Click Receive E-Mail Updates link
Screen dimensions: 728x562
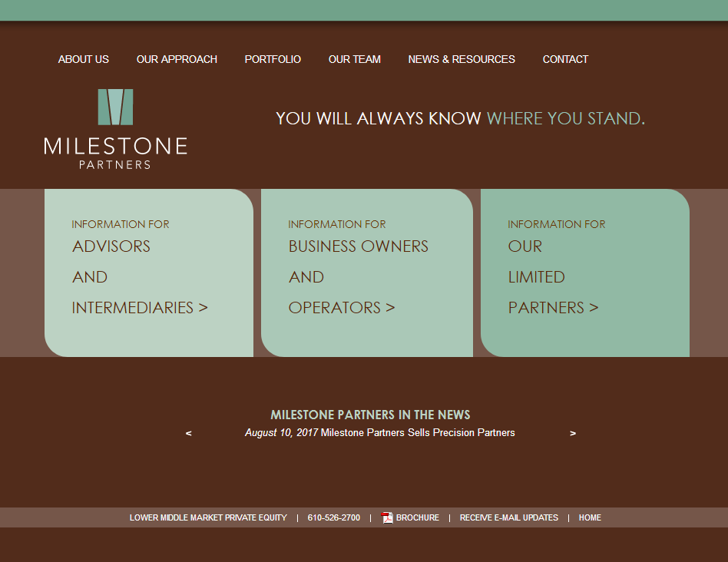click(x=509, y=517)
